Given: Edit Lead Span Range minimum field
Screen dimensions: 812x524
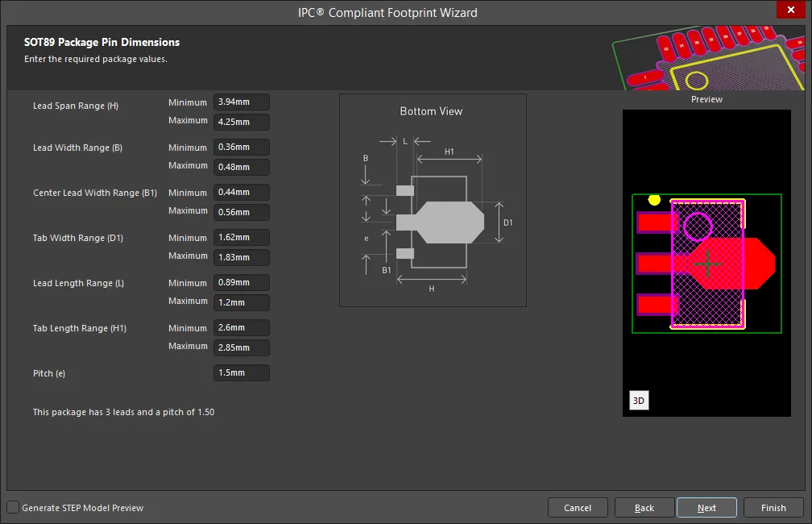Looking at the screenshot, I should (x=242, y=102).
